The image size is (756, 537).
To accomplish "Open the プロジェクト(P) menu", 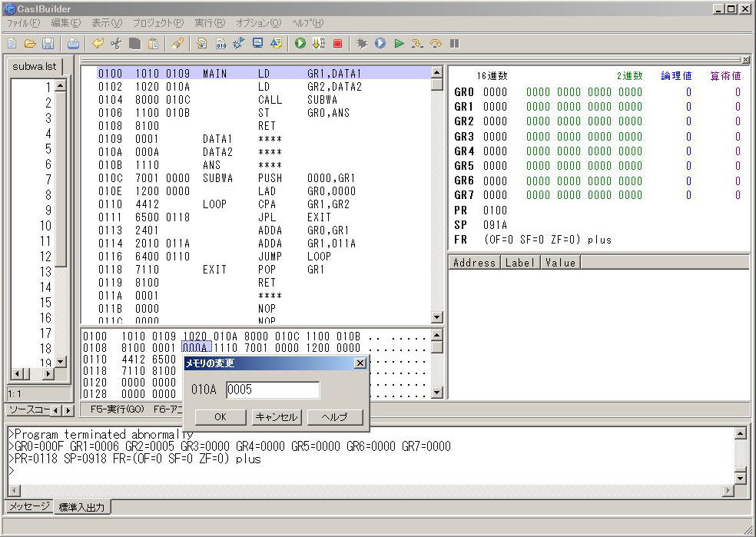I will click(157, 23).
